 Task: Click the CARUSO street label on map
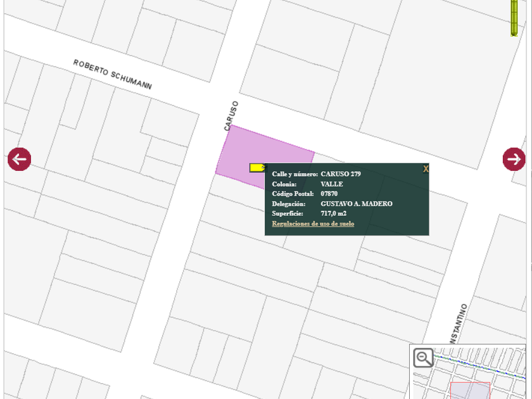[x=231, y=116]
